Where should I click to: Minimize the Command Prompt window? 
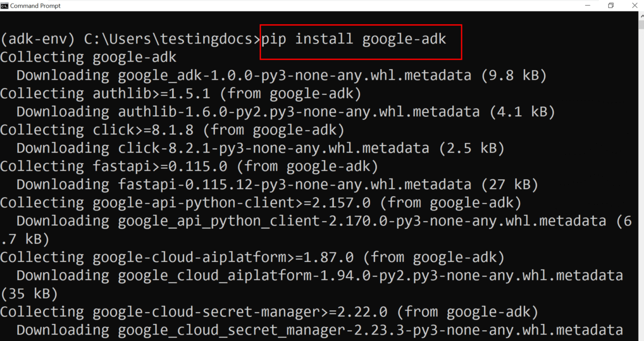tap(588, 5)
